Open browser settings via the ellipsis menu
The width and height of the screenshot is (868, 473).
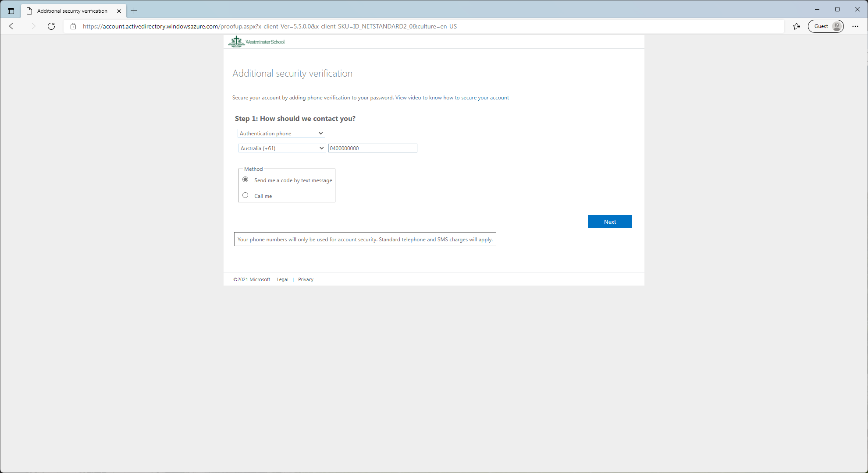click(855, 26)
